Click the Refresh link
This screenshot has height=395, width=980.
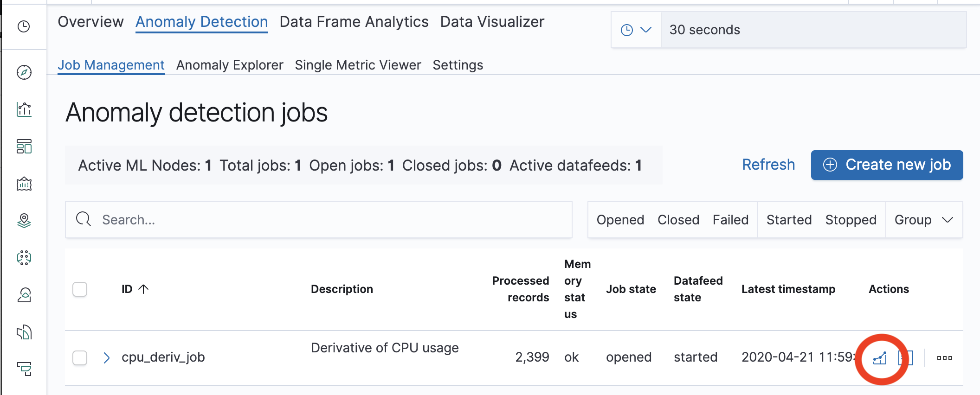coord(768,165)
